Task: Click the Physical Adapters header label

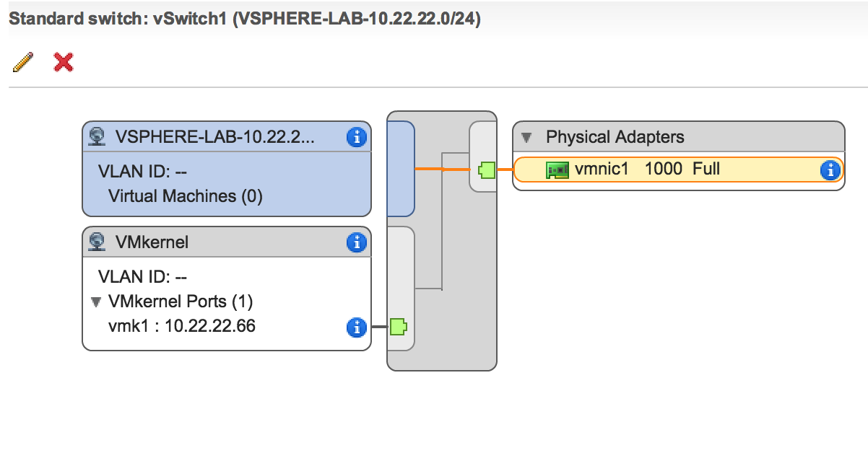Action: pos(615,137)
